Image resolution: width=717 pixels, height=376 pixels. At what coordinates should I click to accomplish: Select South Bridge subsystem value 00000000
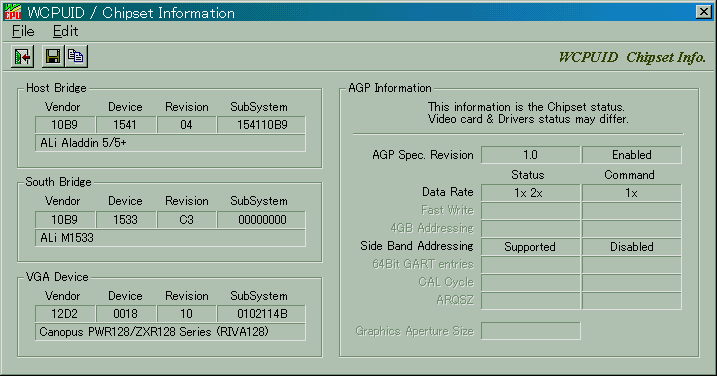261,220
